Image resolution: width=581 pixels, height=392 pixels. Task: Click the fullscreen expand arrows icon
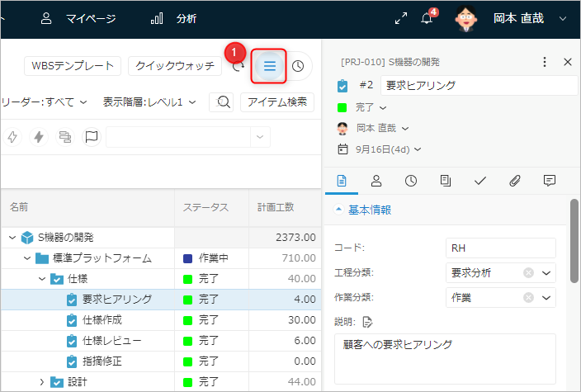pos(401,18)
